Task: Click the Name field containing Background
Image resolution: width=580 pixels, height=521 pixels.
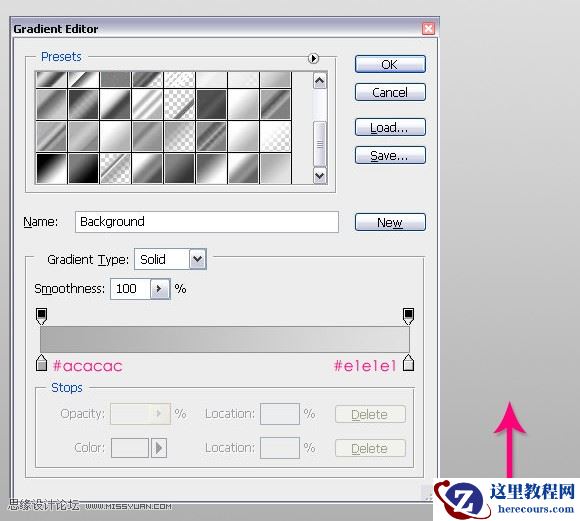Action: point(207,222)
